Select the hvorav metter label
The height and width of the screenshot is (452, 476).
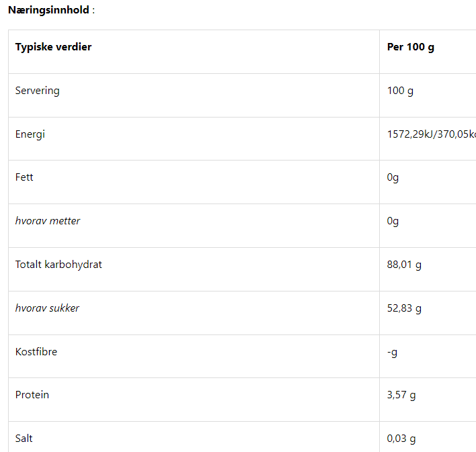(48, 221)
